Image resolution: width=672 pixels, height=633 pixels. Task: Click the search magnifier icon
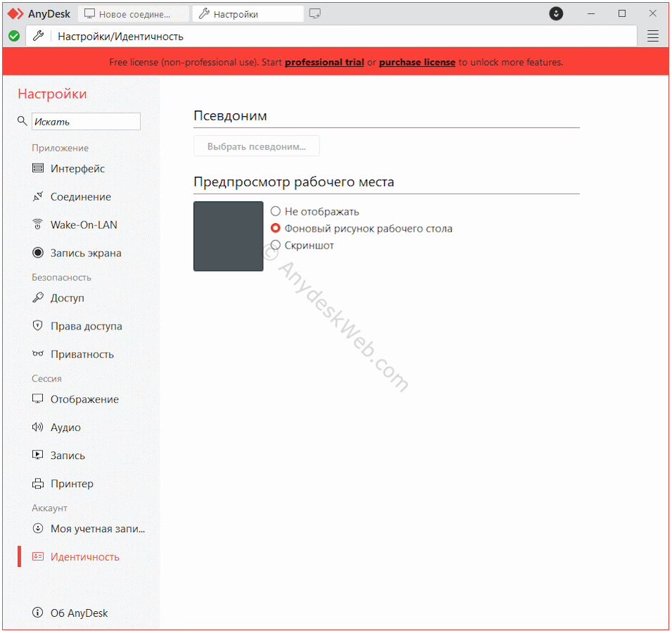(22, 121)
